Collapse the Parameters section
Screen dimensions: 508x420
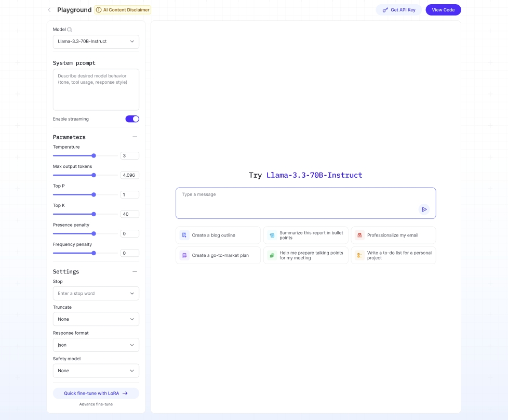coord(135,137)
